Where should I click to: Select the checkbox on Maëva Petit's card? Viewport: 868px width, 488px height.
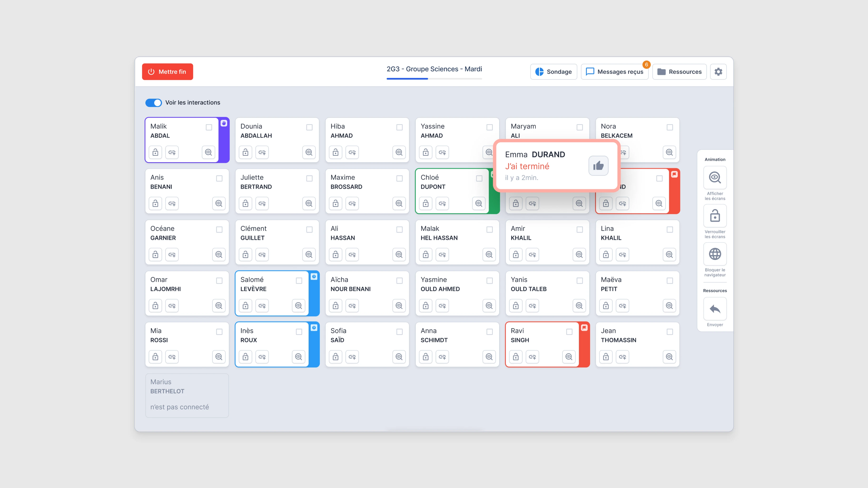[x=670, y=281]
